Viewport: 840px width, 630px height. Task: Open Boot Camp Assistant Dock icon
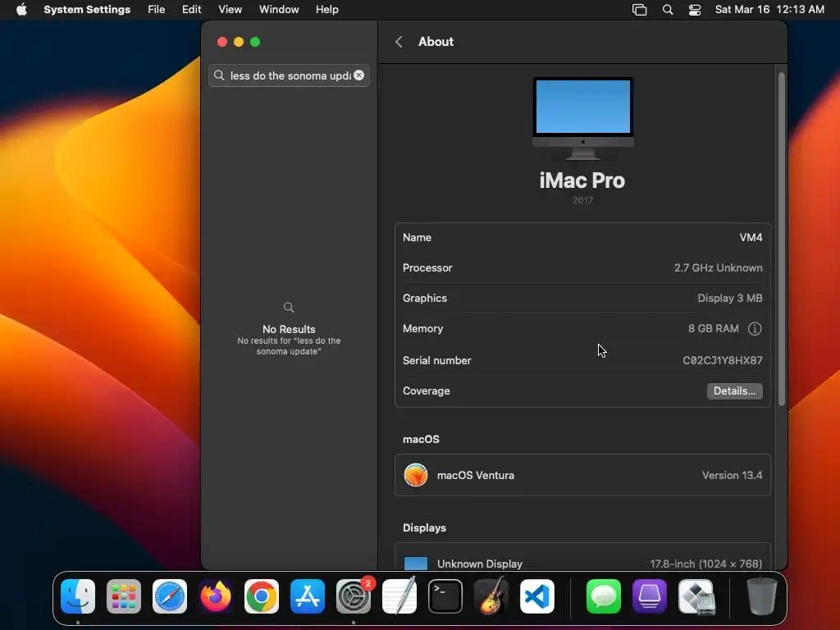(696, 596)
